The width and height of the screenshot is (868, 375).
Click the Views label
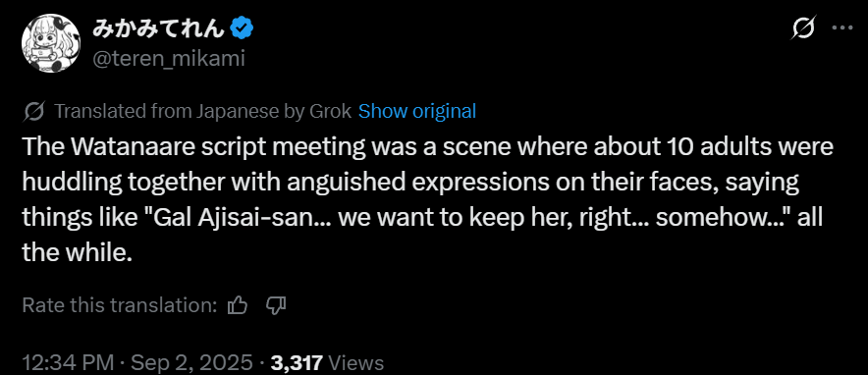point(356,363)
